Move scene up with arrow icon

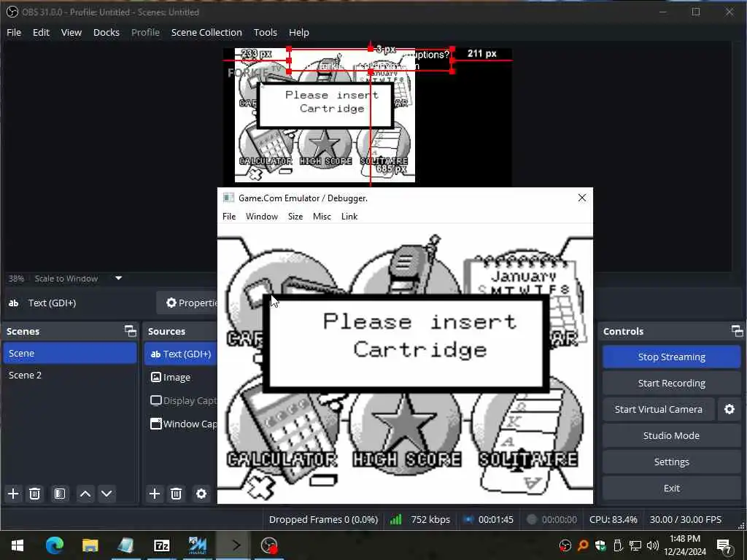[85, 494]
